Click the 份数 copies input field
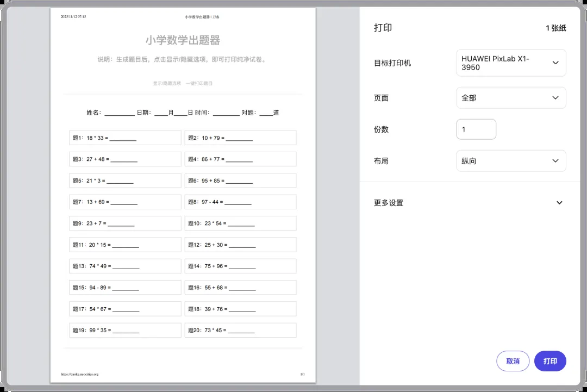This screenshot has width=587, height=392. (x=476, y=129)
